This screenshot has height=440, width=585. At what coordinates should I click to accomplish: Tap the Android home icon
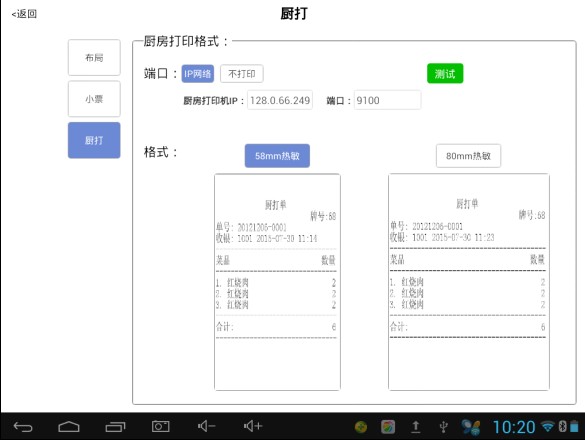point(69,426)
